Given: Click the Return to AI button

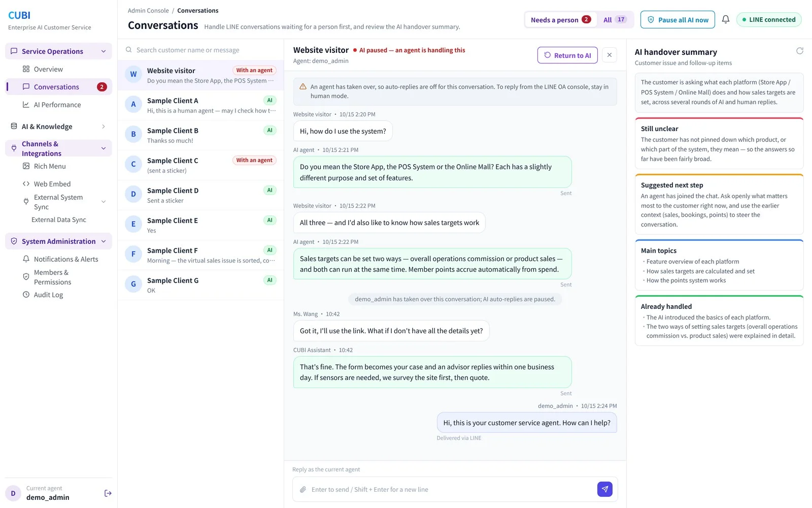Looking at the screenshot, I should coord(567,55).
